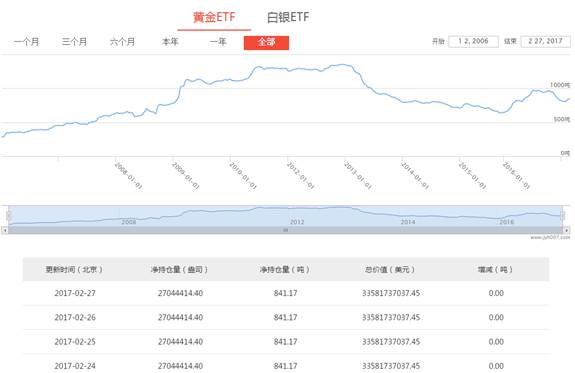Click the 净持仓量（盎司）column header
Viewport: 575px width, 373px height.
click(180, 270)
